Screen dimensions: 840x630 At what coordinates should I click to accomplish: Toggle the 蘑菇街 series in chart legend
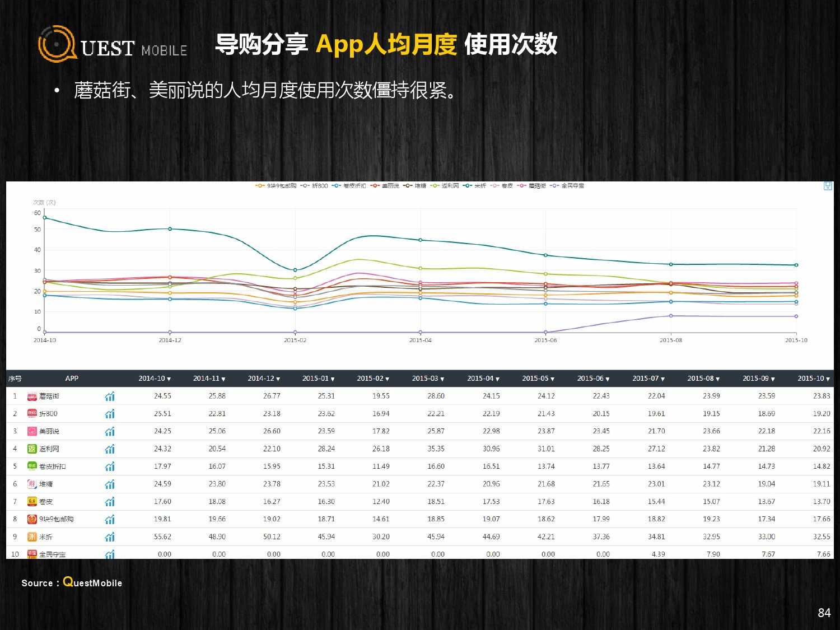pyautogui.click(x=531, y=186)
